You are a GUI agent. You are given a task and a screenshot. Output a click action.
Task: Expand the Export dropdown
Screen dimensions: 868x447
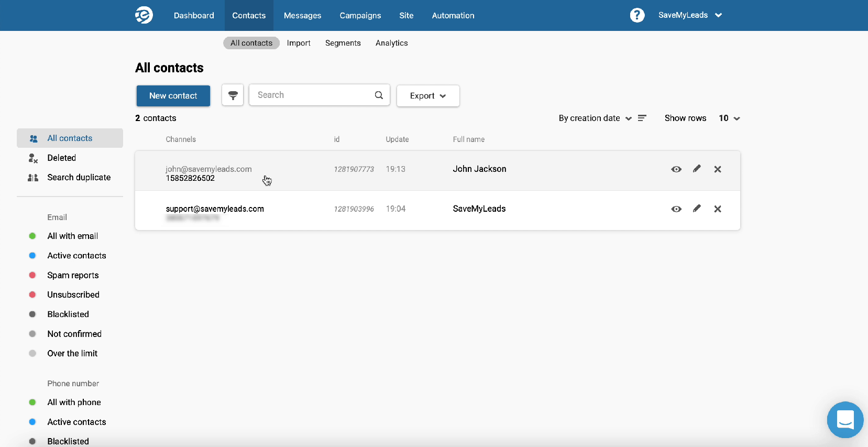(428, 96)
